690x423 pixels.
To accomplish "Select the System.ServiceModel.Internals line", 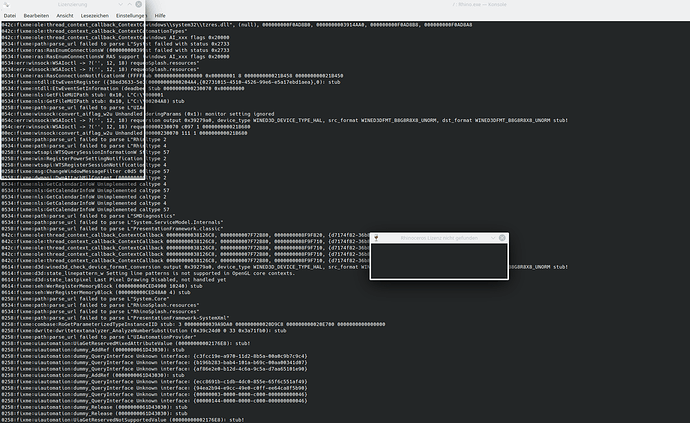I will click(x=112, y=222).
